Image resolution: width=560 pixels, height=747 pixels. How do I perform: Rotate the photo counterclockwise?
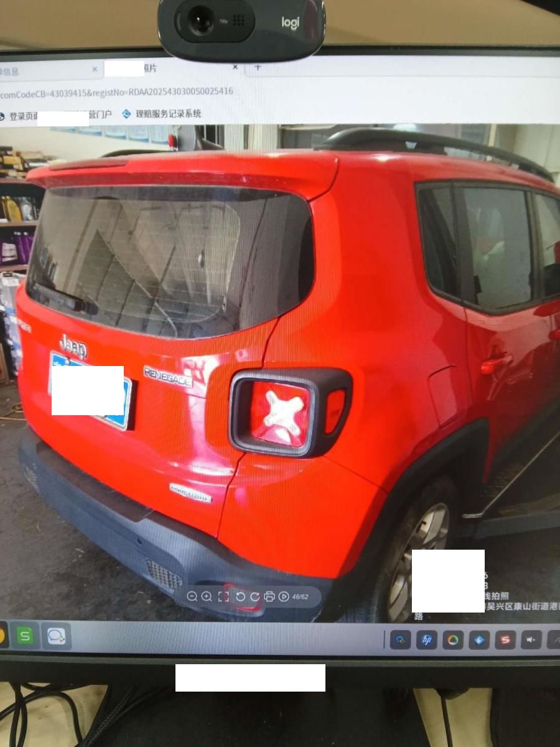click(x=240, y=596)
